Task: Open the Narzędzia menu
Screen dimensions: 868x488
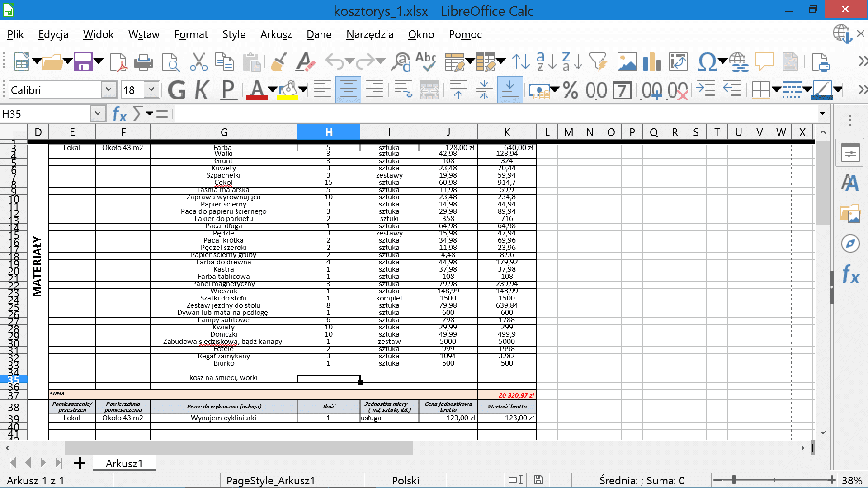Action: [x=370, y=34]
